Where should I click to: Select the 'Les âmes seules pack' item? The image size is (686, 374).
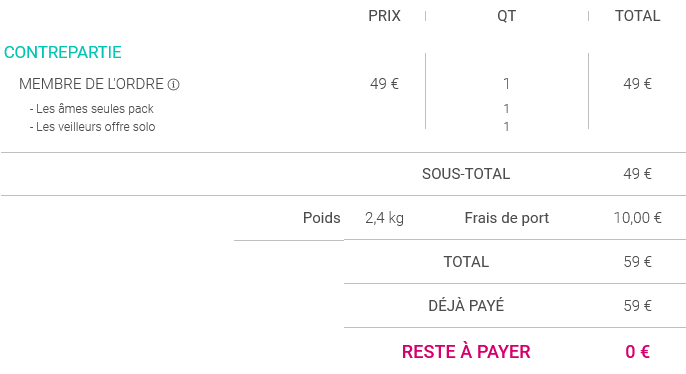click(x=92, y=108)
